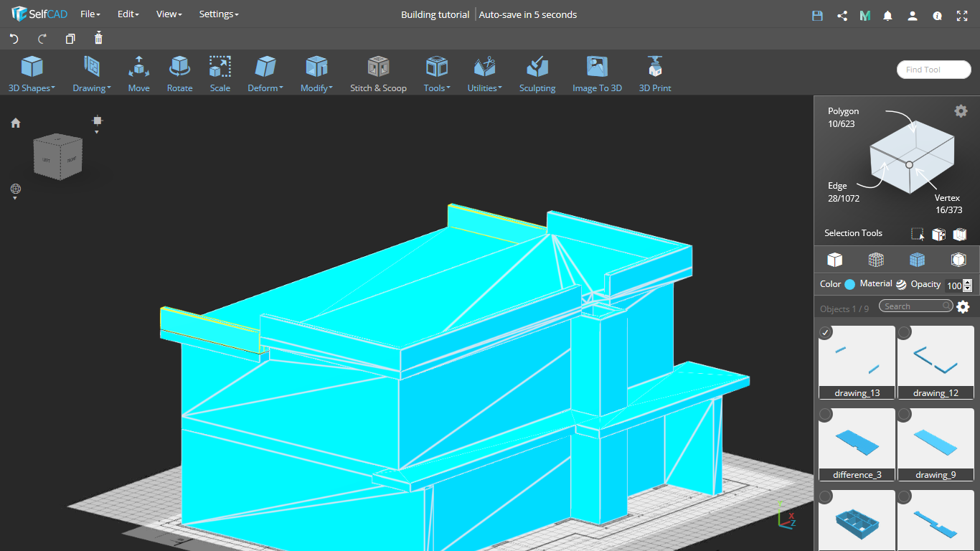Image resolution: width=980 pixels, height=551 pixels.
Task: Open the user account icon
Action: point(913,15)
